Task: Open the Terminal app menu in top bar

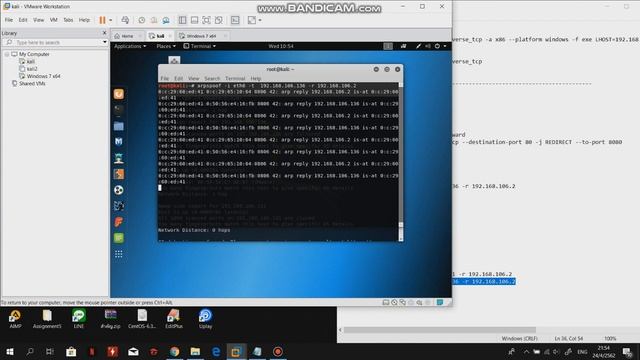Action: coord(200,46)
